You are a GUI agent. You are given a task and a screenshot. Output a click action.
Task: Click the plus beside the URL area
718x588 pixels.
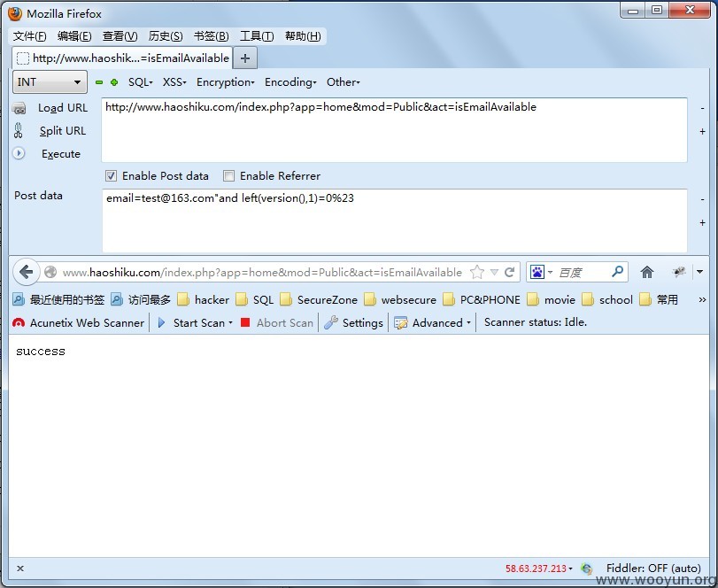(702, 132)
